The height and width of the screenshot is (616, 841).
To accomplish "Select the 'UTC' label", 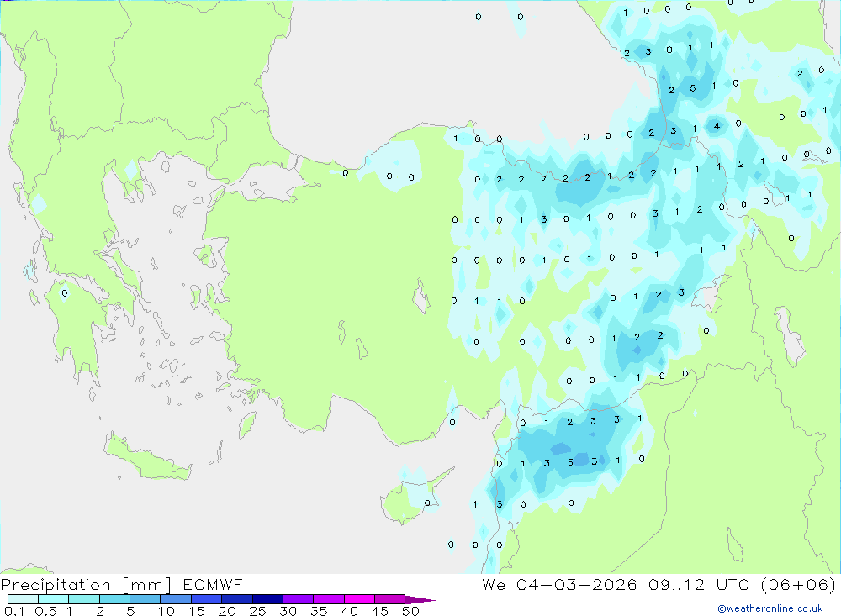I will tap(733, 585).
